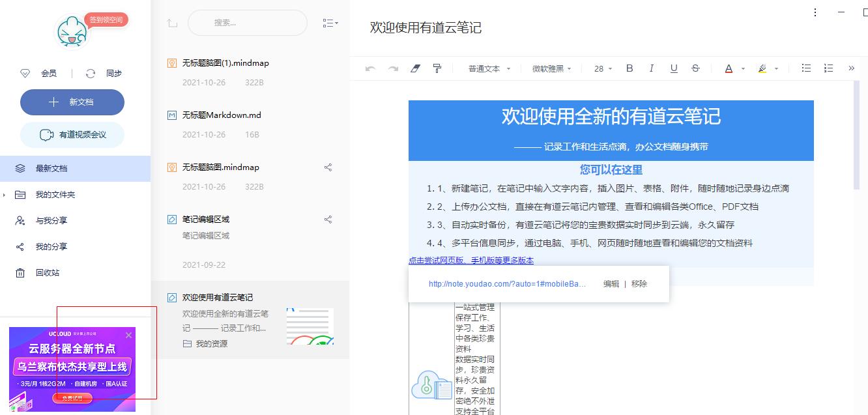868x415 pixels.
Task: Click the sync 同步 icon
Action: (x=91, y=73)
